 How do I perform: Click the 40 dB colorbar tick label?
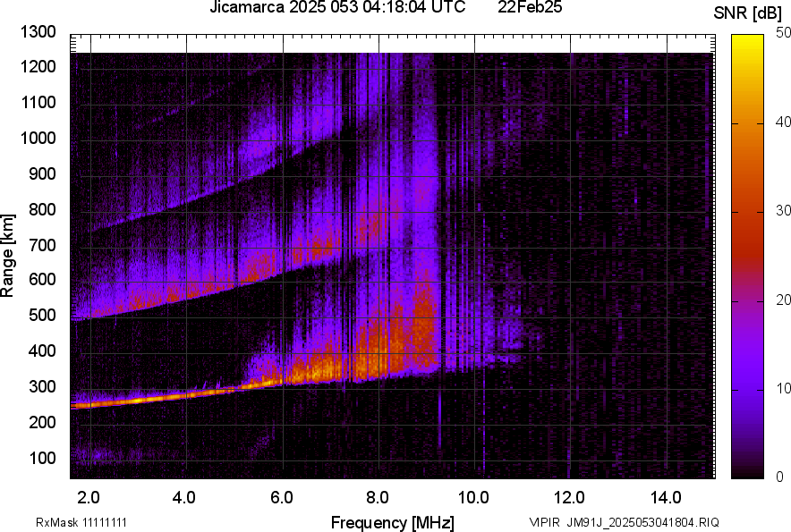point(782,122)
